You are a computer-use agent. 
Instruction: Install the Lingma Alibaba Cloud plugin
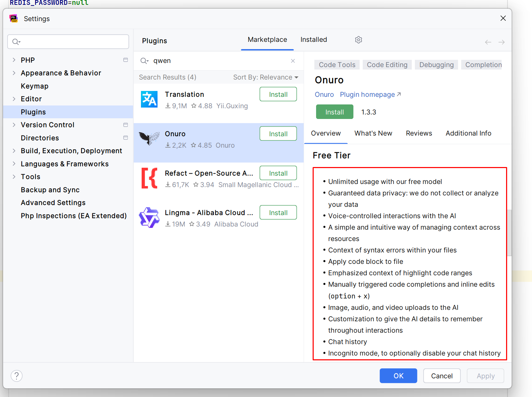(278, 213)
